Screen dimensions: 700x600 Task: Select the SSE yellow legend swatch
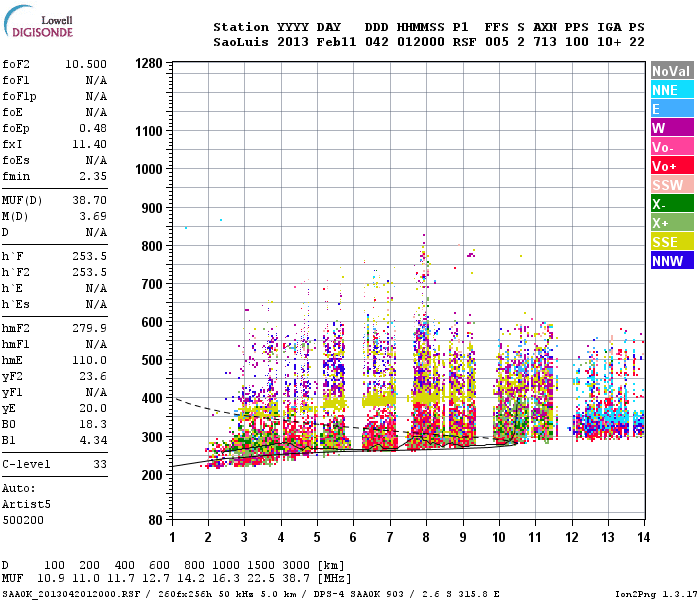coord(672,242)
